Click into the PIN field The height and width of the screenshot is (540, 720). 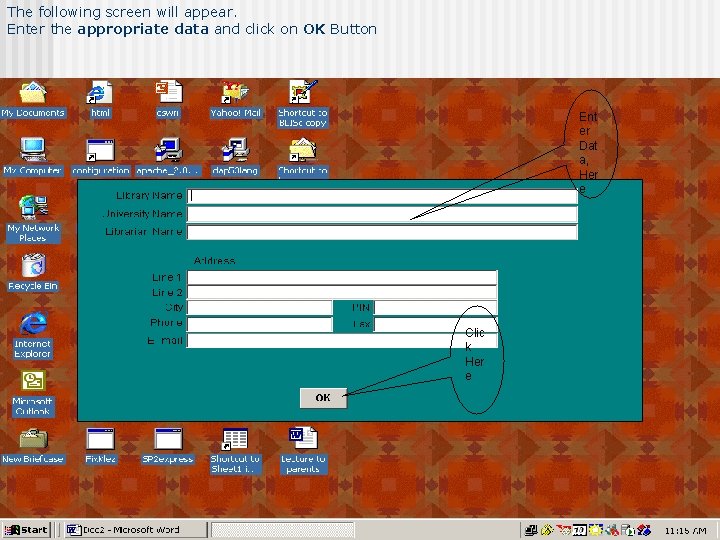435,308
